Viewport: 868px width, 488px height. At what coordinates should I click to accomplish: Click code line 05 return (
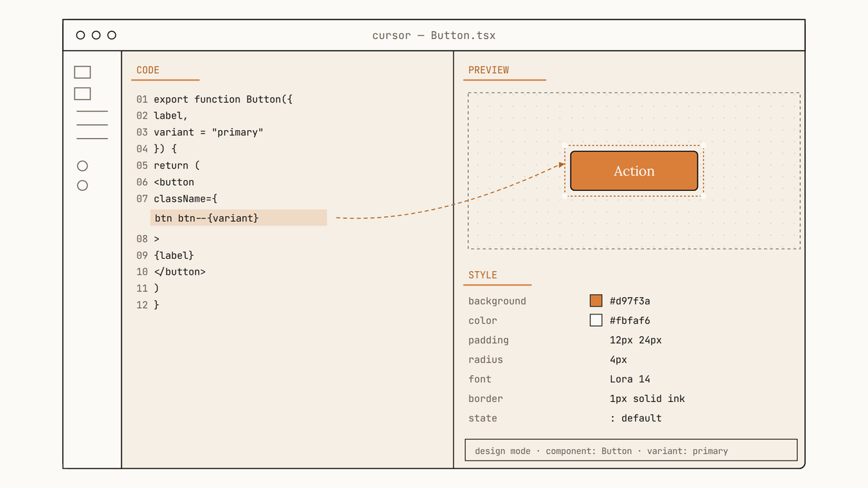pos(168,166)
